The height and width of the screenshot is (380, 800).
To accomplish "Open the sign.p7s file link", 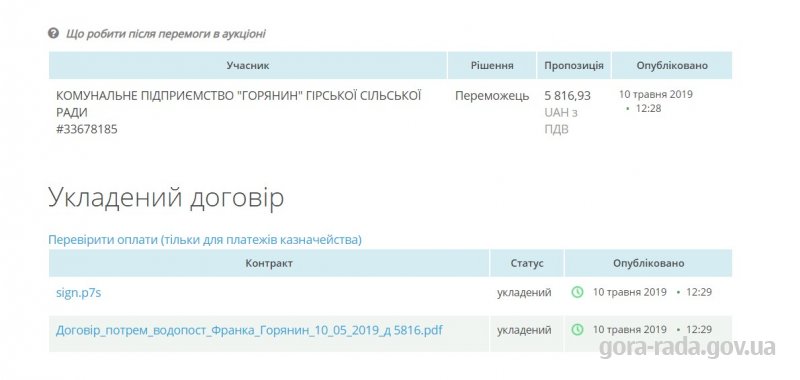I will (79, 293).
